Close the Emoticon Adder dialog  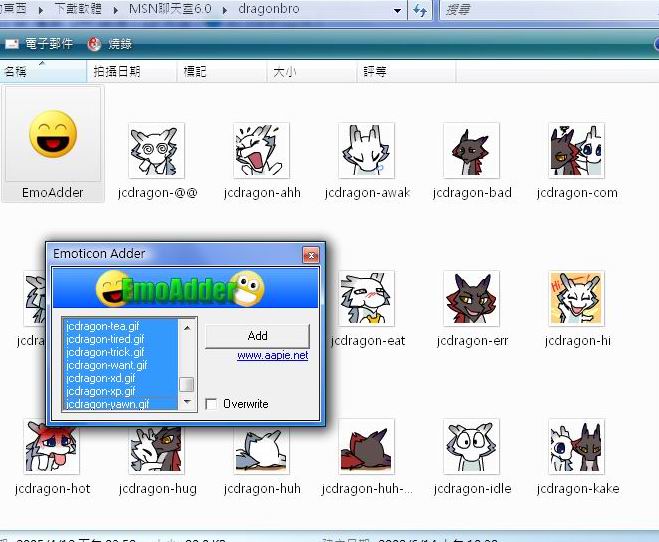(x=312, y=255)
